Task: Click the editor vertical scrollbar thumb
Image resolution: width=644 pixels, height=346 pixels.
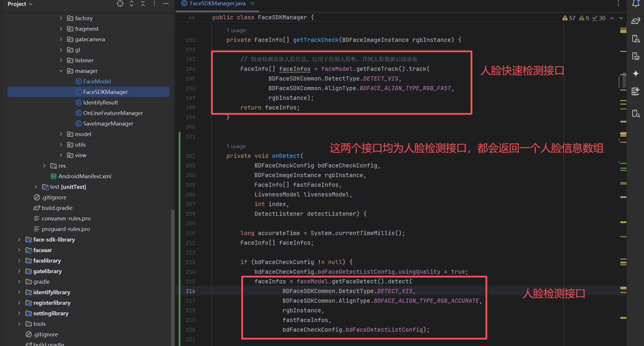Action: [x=624, y=80]
